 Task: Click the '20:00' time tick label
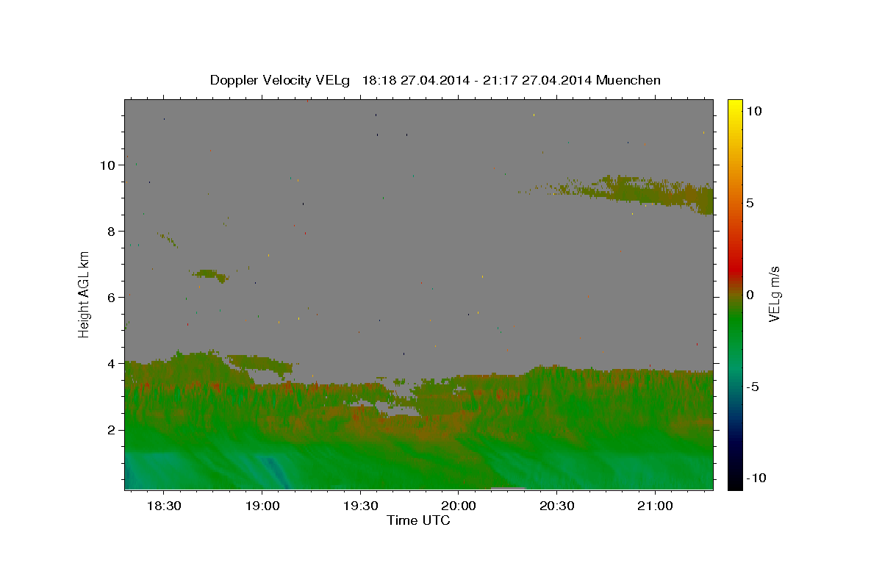click(459, 506)
